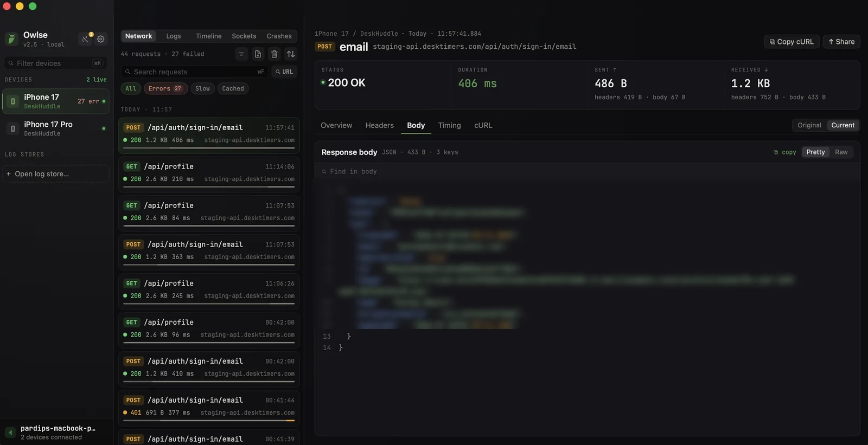
Task: Focus the Filter devices field
Action: 55,63
